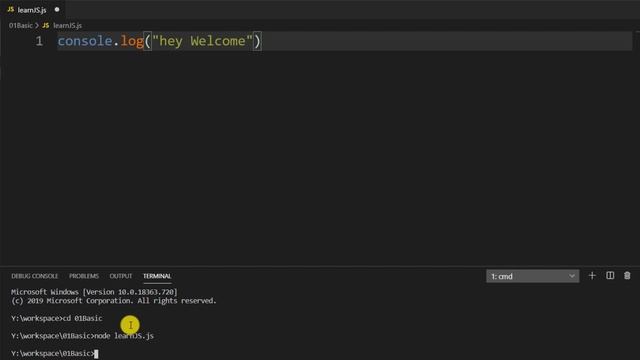Place cursor on the log method

coord(132,41)
